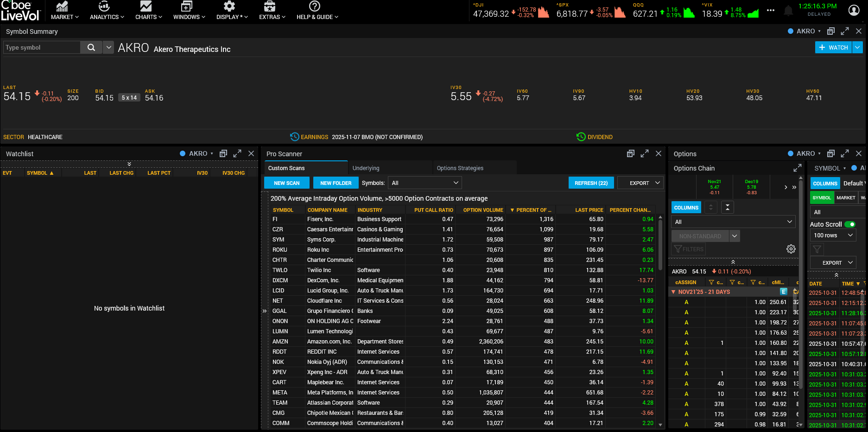Image resolution: width=868 pixels, height=432 pixels.
Task: Open the more indices ellipsis icon
Action: (x=771, y=10)
